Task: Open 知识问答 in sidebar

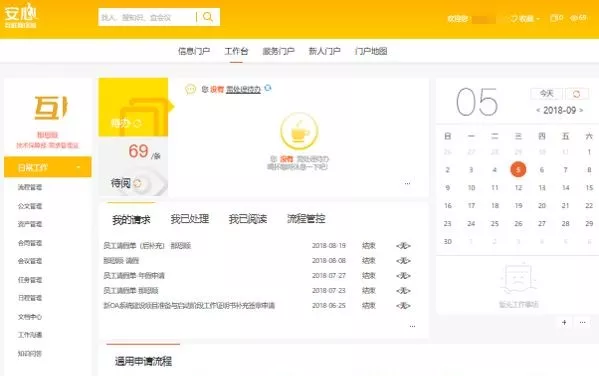Action: point(30,354)
